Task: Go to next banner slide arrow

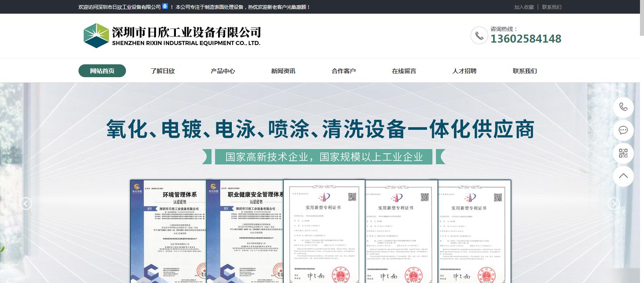Action: (613, 204)
